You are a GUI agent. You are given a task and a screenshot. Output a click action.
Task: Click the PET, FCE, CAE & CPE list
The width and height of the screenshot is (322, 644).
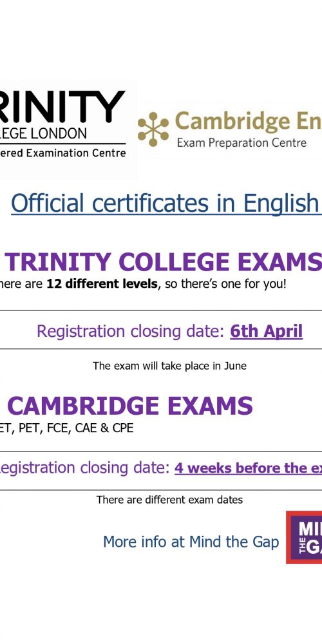click(66, 428)
